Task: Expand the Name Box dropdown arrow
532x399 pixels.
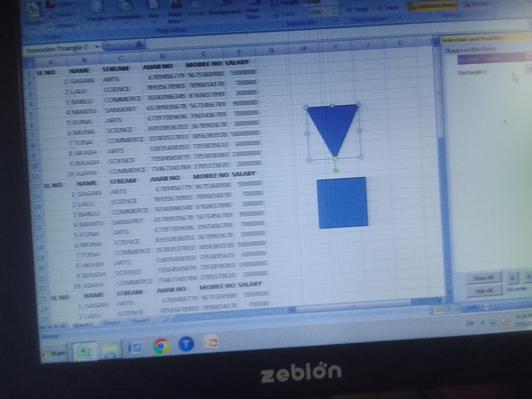Action: tap(97, 47)
